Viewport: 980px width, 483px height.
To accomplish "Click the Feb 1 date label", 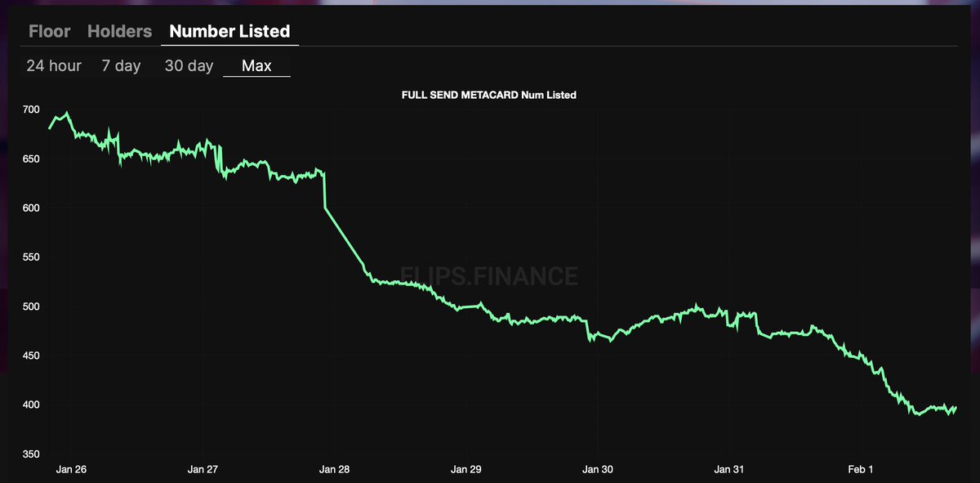I will tap(859, 469).
